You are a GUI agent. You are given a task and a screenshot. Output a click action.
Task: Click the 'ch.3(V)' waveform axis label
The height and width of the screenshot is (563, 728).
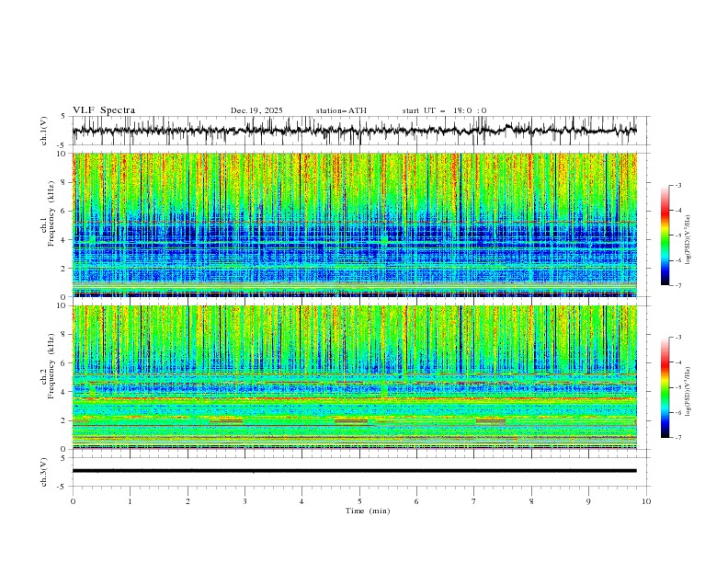pos(43,472)
